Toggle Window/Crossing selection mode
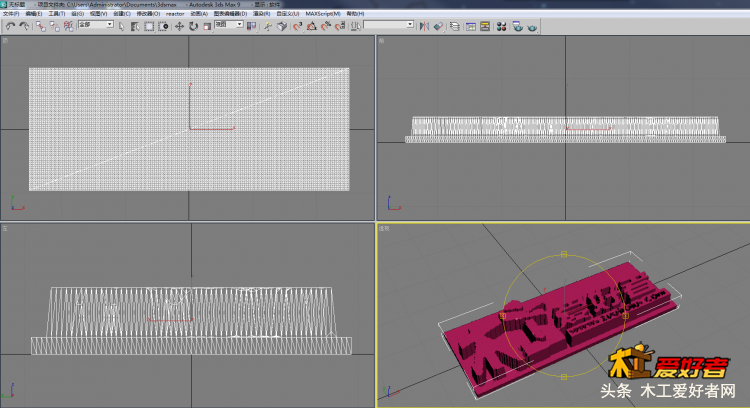750x408 pixels. pyautogui.click(x=163, y=26)
